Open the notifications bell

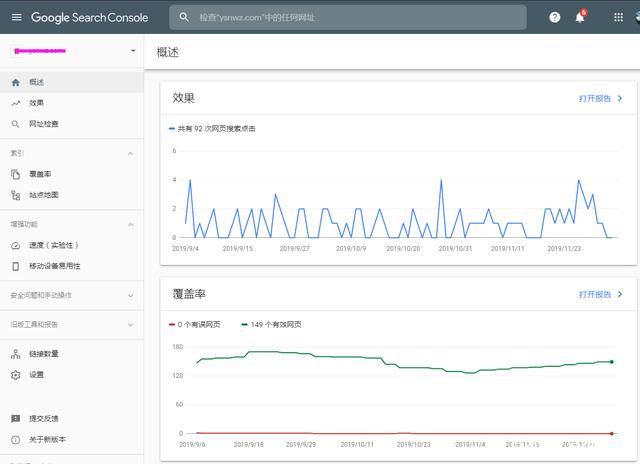click(580, 17)
